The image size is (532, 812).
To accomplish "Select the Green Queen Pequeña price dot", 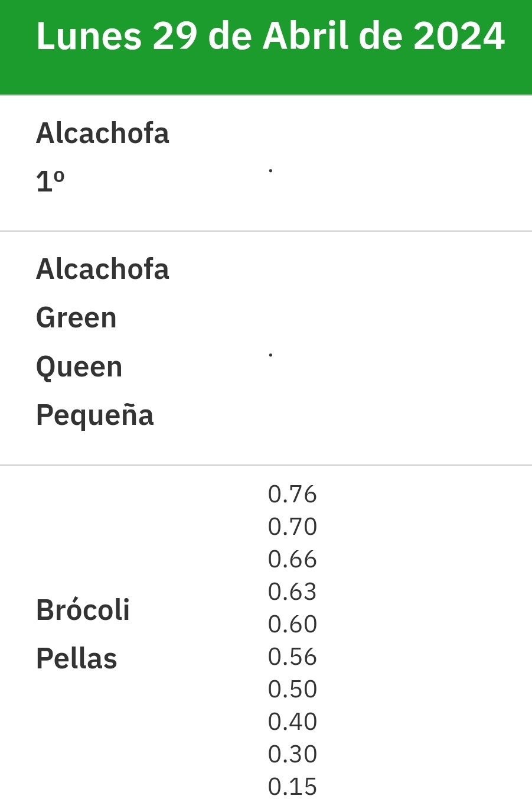I will pos(270,355).
